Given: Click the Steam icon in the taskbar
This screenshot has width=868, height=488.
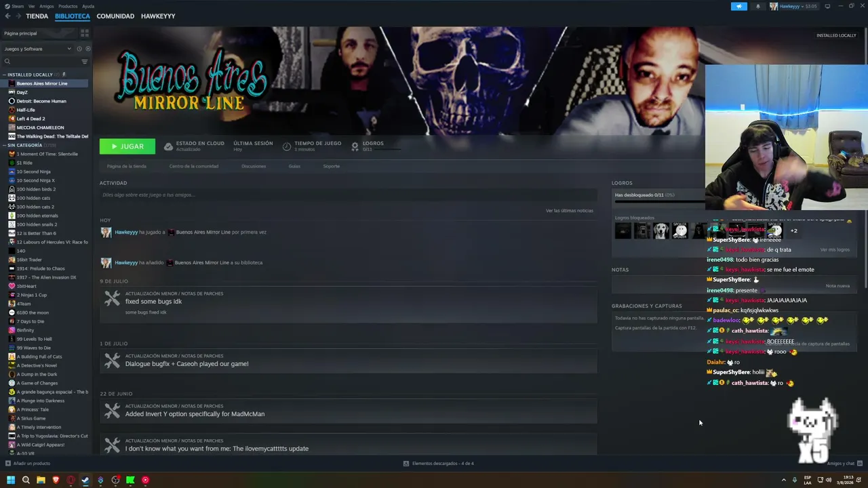Looking at the screenshot, I should click(85, 480).
